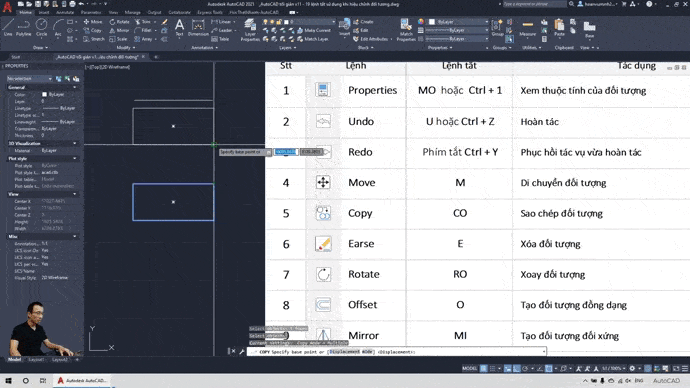The height and width of the screenshot is (388, 690).
Task: Toggle object snap tracking in status bar
Action: point(540,369)
